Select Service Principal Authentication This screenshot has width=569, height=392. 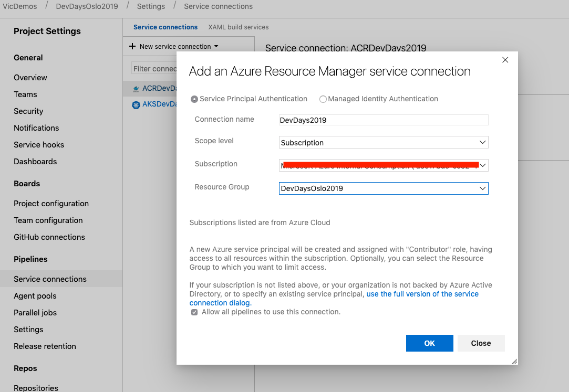pyautogui.click(x=194, y=99)
